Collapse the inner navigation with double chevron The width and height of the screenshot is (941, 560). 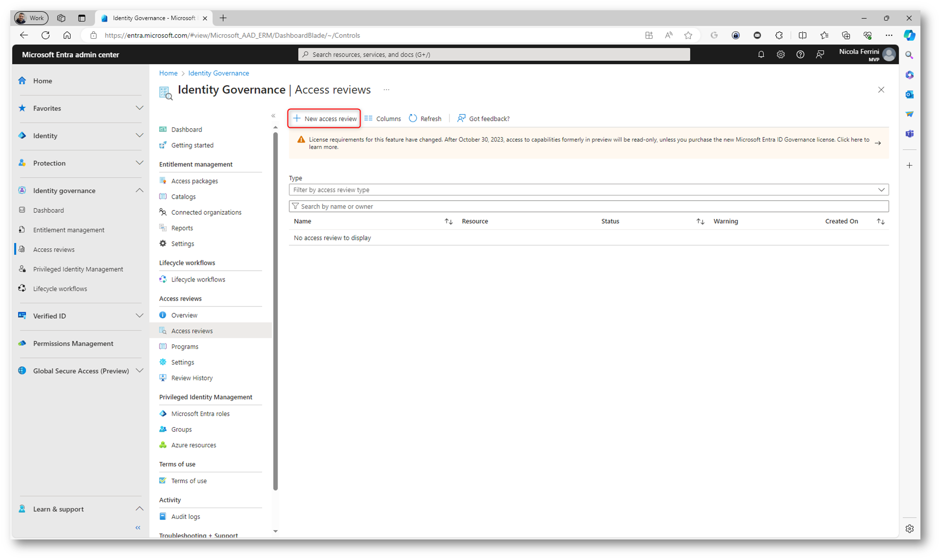point(273,116)
